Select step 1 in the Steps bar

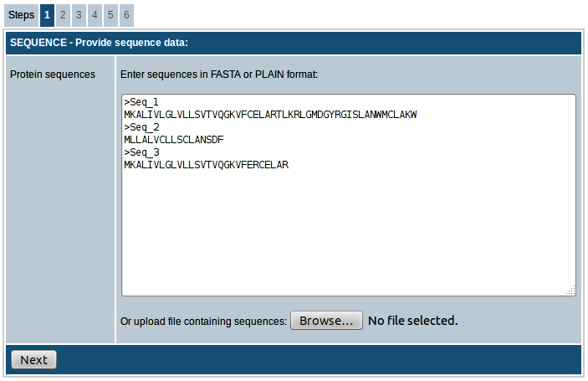47,15
